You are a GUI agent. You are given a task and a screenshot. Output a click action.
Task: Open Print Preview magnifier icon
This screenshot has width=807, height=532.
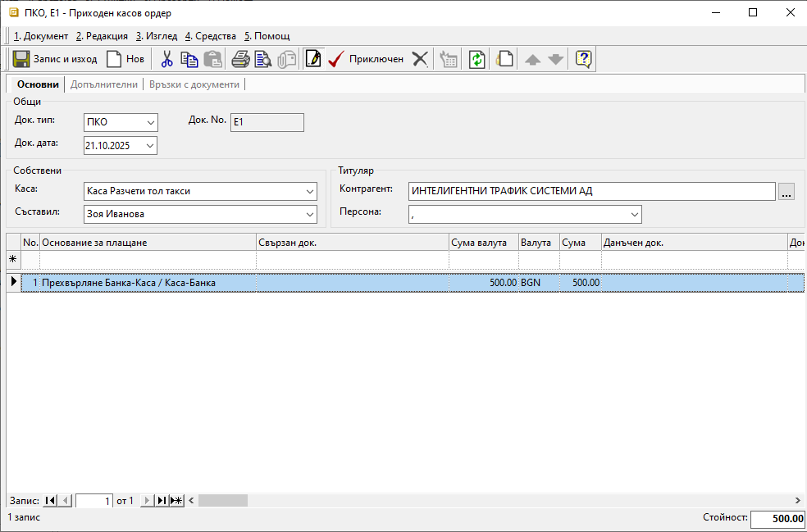click(262, 59)
